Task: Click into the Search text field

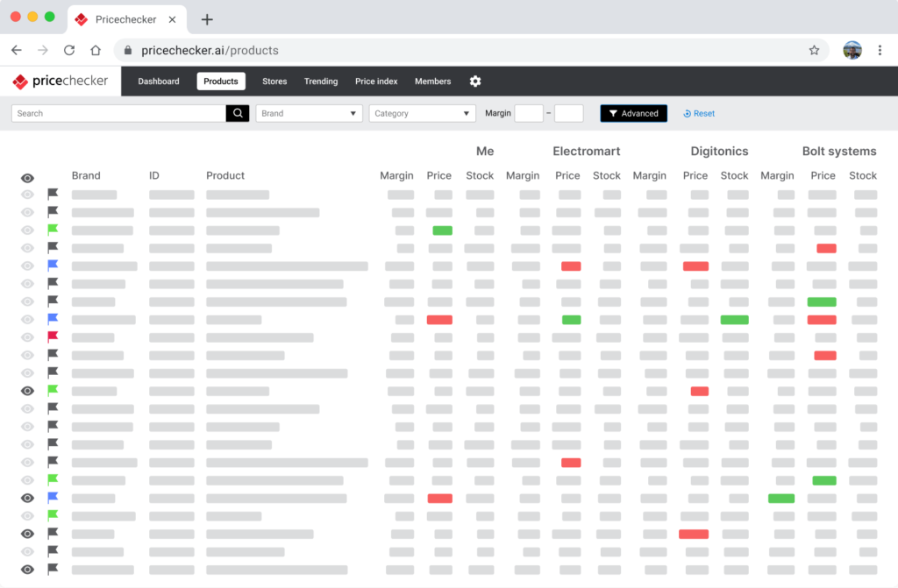Action: point(118,113)
